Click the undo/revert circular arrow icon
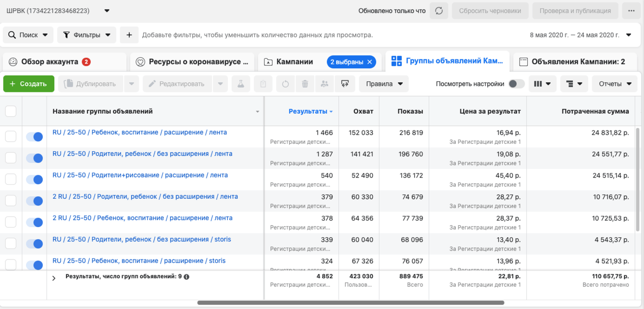Image resolution: width=644 pixels, height=309 pixels. (285, 84)
